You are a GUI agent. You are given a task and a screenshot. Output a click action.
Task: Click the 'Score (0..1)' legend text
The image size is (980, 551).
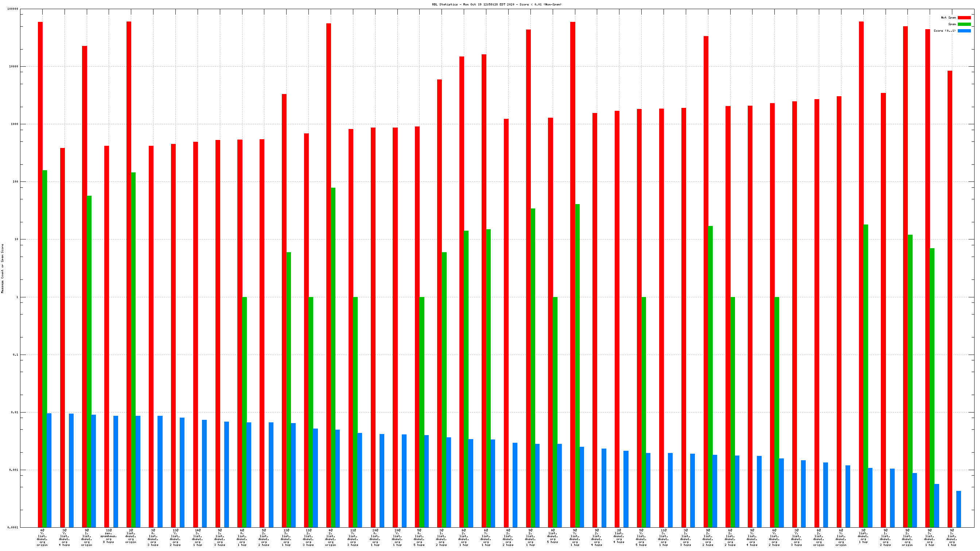pos(944,30)
